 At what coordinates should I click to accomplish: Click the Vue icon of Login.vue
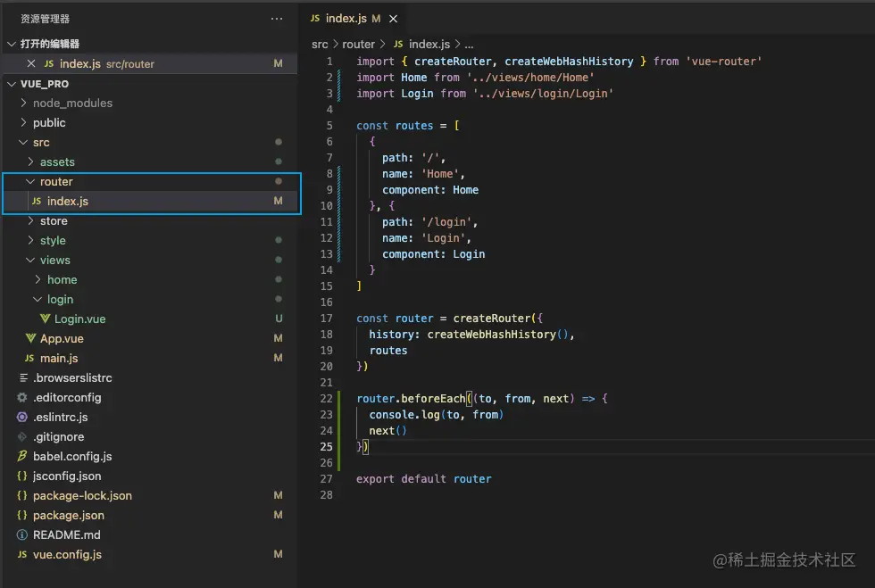[46, 319]
